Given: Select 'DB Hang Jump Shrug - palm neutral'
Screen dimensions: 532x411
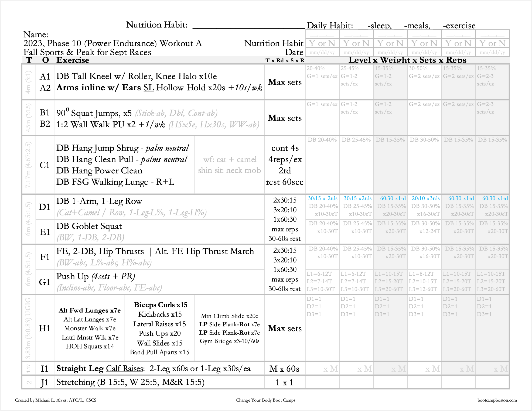Looking at the screenshot, I should (x=122, y=148).
